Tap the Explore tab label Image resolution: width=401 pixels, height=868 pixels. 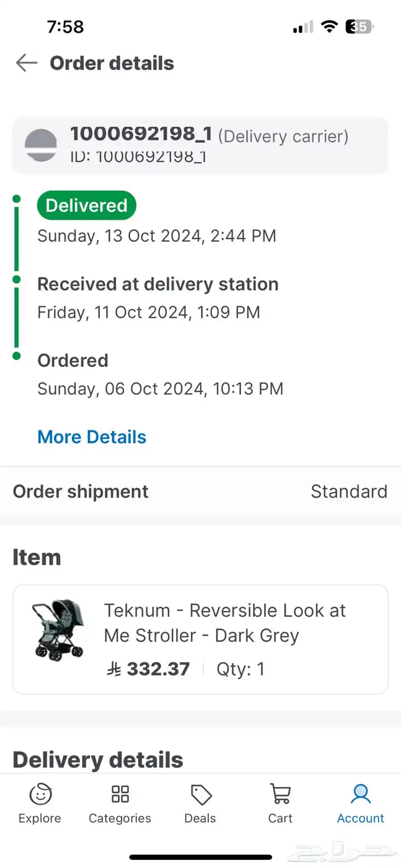[x=40, y=818]
